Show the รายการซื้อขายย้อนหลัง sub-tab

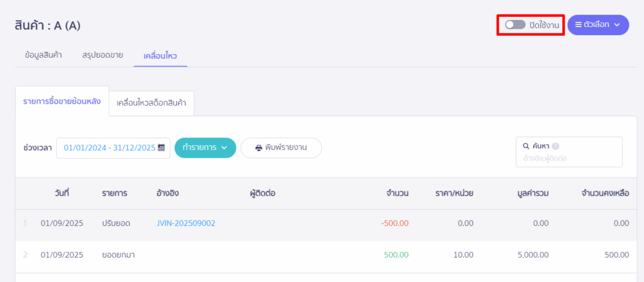(x=62, y=101)
